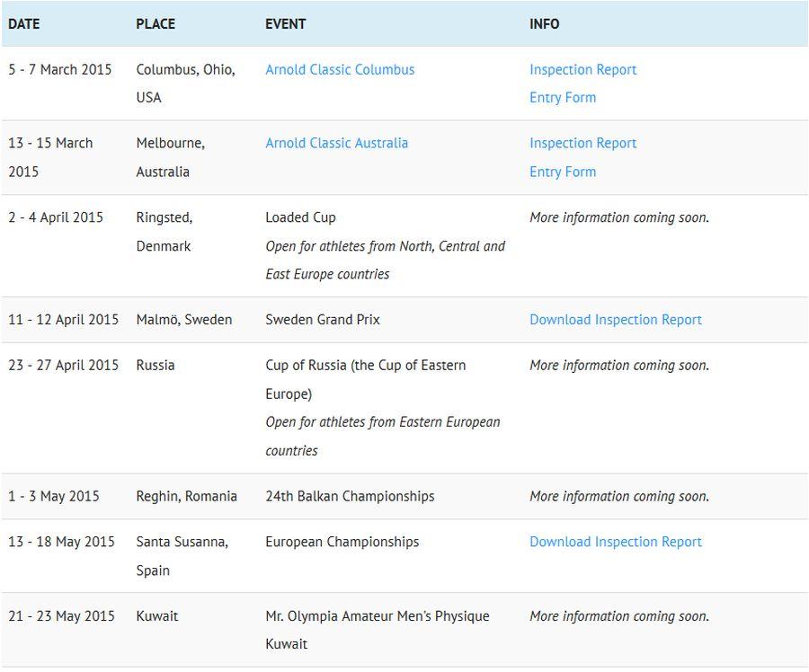The image size is (809, 672).
Task: Download Inspection Report for Sweden Grand Prix
Action: pyautogui.click(x=615, y=320)
